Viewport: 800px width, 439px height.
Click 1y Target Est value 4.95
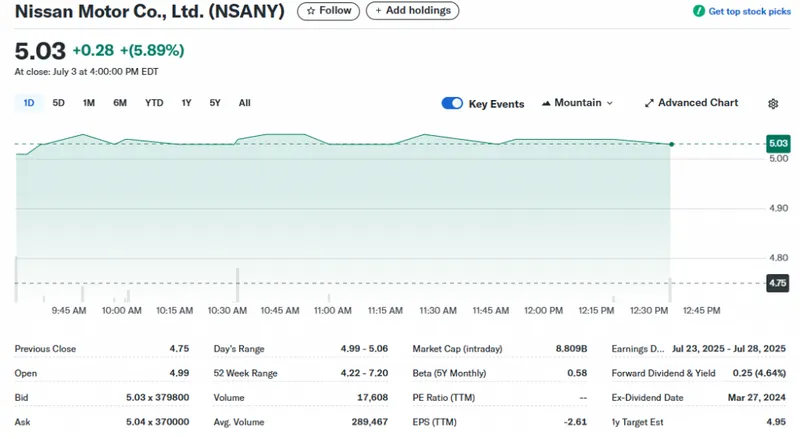point(776,422)
